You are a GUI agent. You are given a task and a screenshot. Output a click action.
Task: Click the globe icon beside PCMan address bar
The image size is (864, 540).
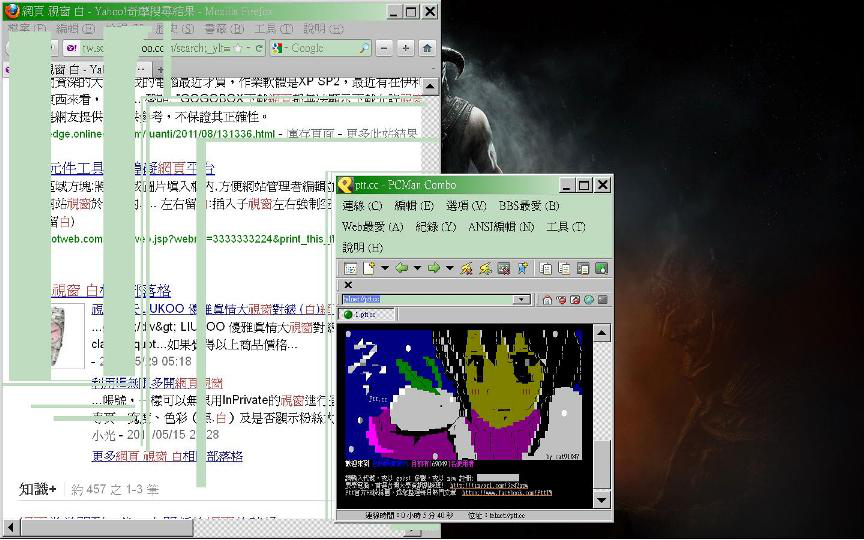point(588,300)
